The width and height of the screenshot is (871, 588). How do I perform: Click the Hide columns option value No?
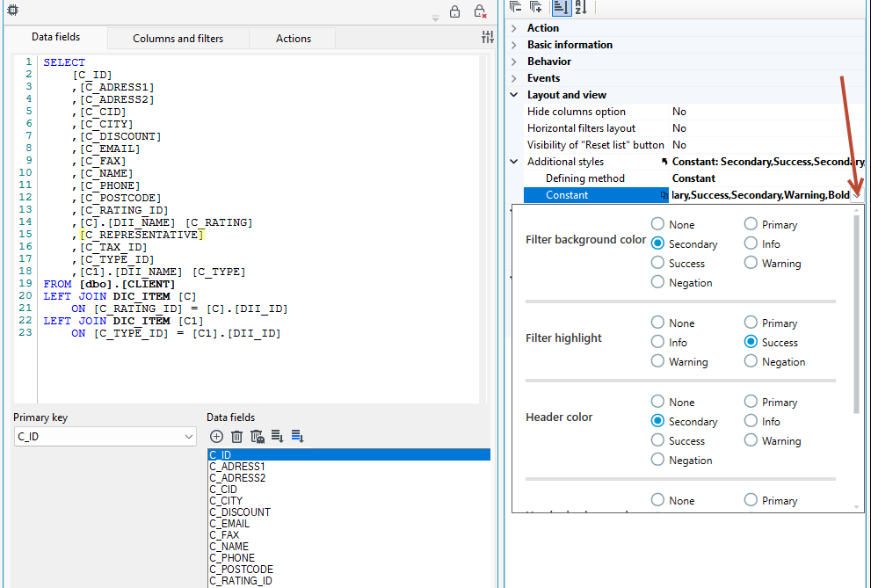[x=679, y=112]
